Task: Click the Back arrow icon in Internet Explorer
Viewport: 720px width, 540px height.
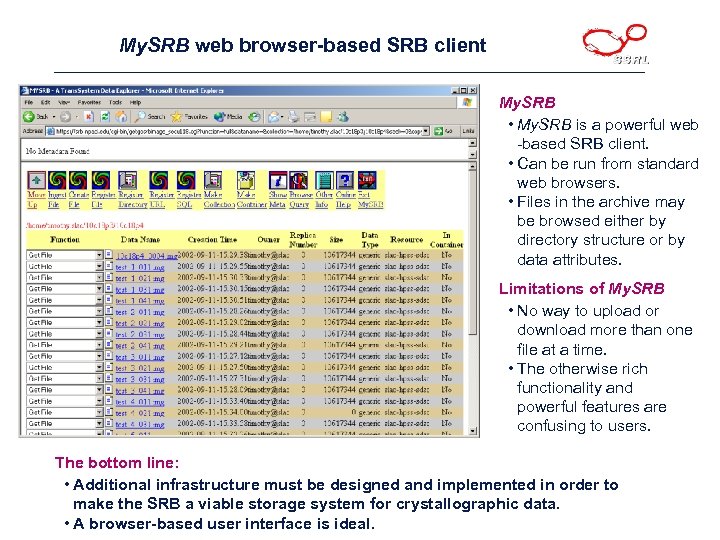Action: click(29, 117)
